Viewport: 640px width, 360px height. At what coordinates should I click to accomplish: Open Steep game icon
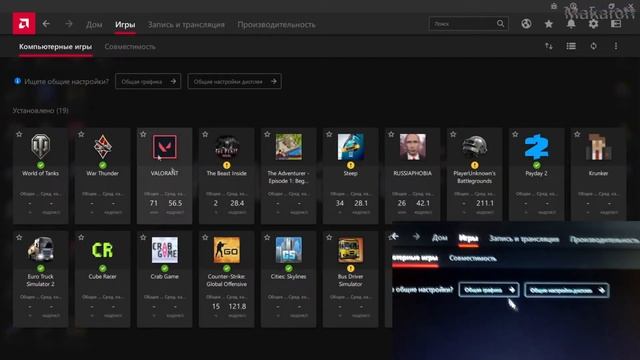click(x=351, y=147)
